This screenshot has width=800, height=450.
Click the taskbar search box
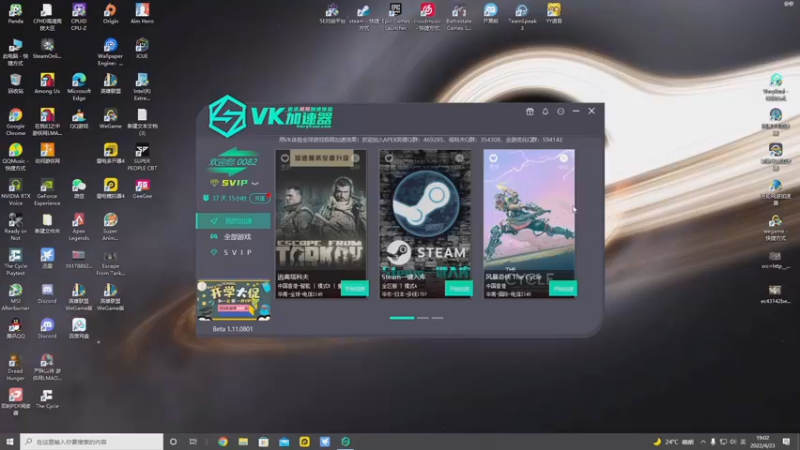pyautogui.click(x=92, y=442)
